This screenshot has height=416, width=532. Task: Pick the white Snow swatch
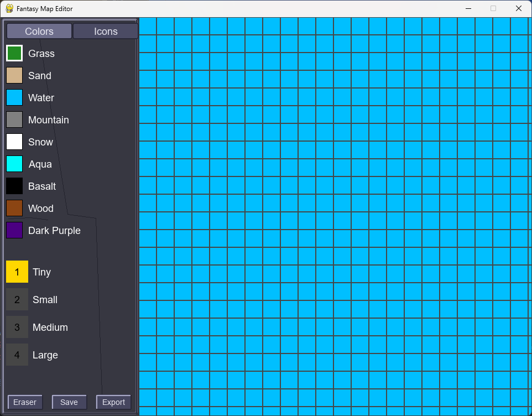point(14,142)
